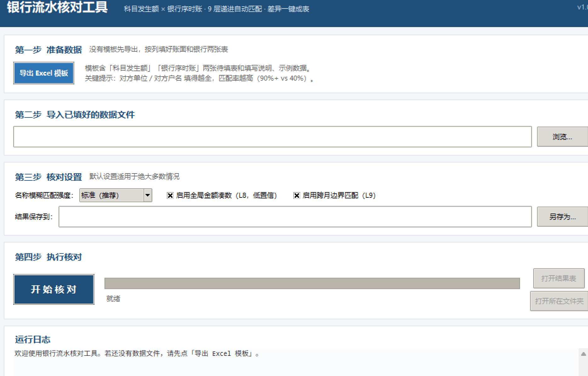The width and height of the screenshot is (588, 376).
Task: Click 第二步 导入已填好的数据文件 heading
Action: (x=75, y=115)
